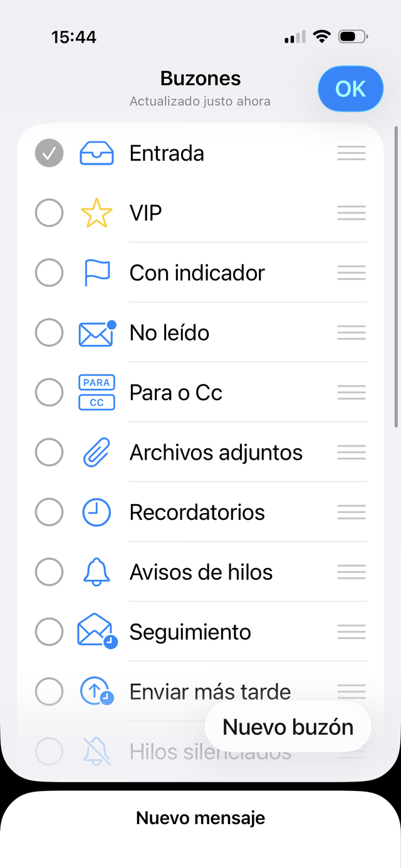Open the Nuevo mensaje draft sheet
Viewport: 401px width, 868px height.
(x=200, y=818)
